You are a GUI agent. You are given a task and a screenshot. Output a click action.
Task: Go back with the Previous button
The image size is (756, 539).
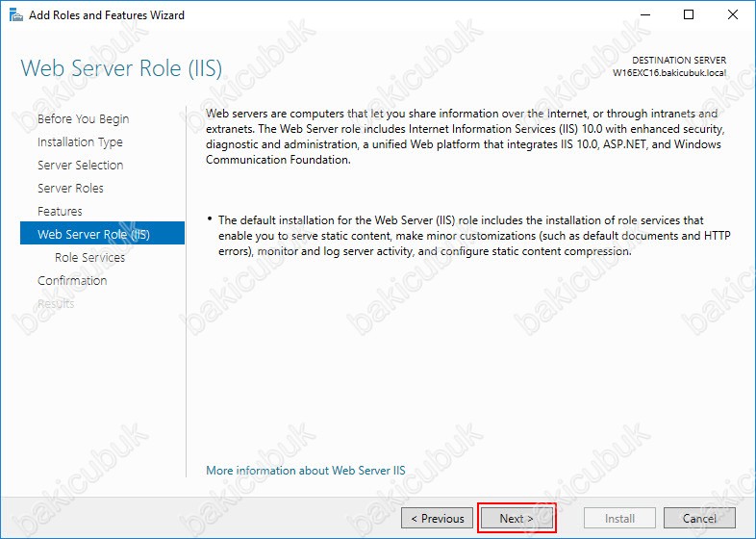pos(437,518)
